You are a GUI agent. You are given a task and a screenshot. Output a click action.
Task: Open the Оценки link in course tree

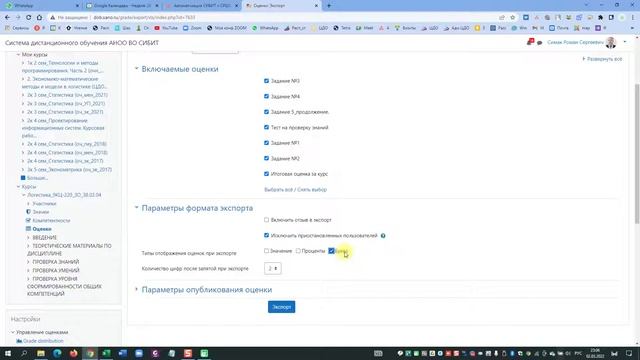pyautogui.click(x=42, y=229)
